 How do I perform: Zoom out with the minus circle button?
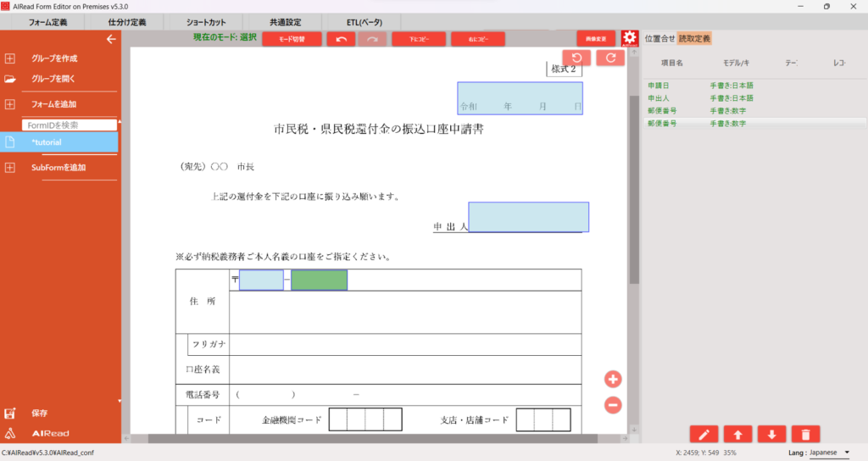613,405
